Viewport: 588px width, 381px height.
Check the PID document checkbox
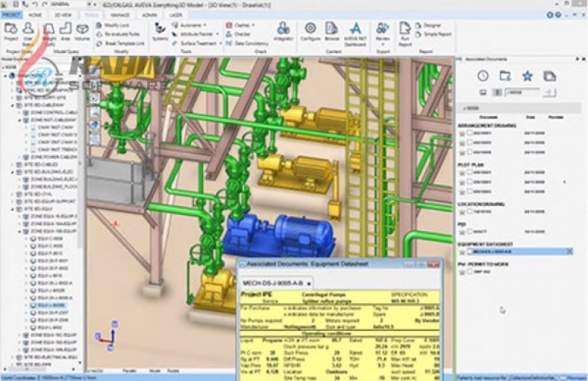(x=469, y=232)
